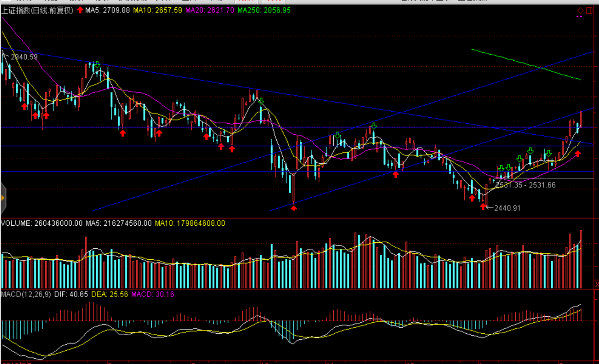
Task: Click the 2940.59 high price label
Action: pos(24,57)
